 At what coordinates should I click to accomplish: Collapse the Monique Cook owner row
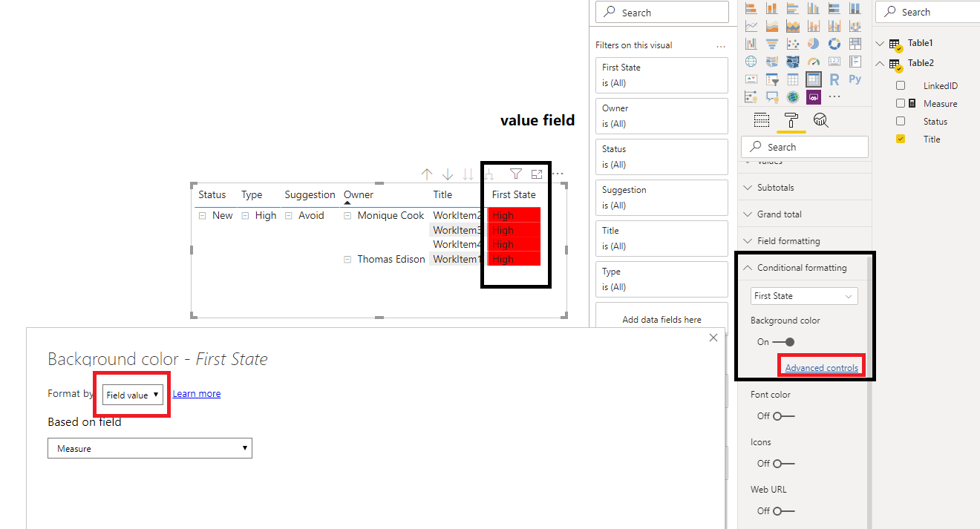(x=347, y=216)
